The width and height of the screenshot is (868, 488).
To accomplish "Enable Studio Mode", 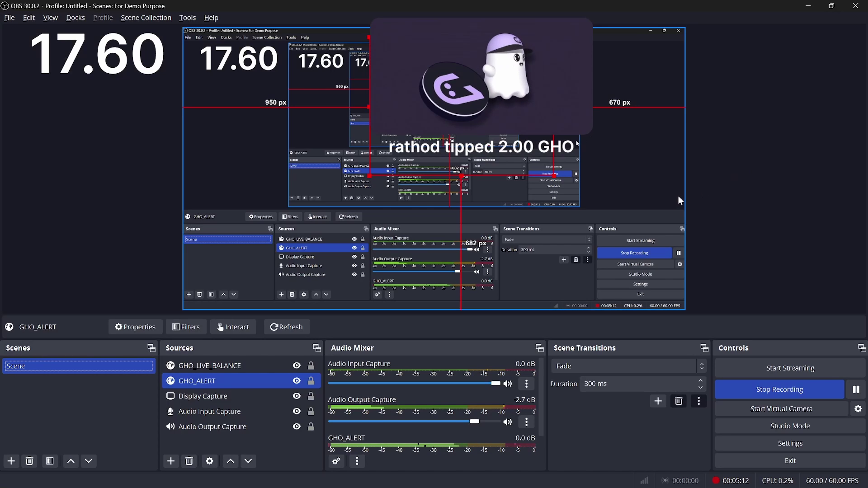I will pyautogui.click(x=790, y=426).
